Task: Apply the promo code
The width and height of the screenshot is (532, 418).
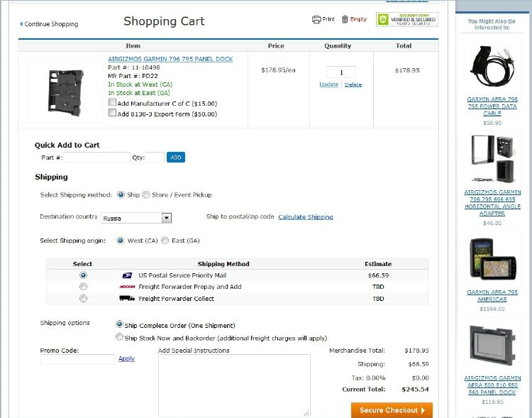Action: pos(126,358)
